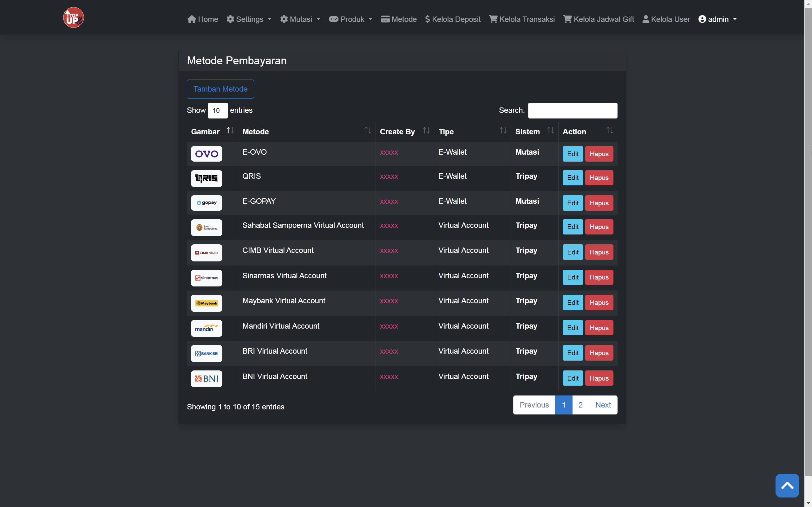Click the Tambah Metode button
The width and height of the screenshot is (812, 507).
click(x=220, y=88)
